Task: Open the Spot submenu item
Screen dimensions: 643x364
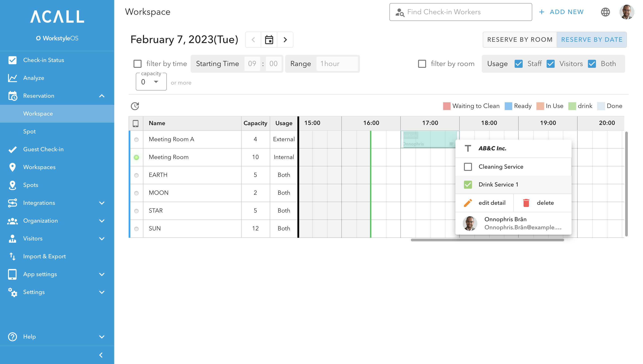Action: tap(57, 132)
